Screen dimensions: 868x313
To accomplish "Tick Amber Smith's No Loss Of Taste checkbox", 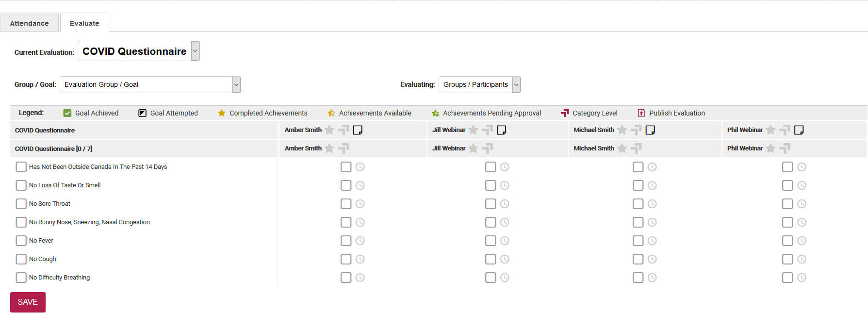I will [346, 185].
